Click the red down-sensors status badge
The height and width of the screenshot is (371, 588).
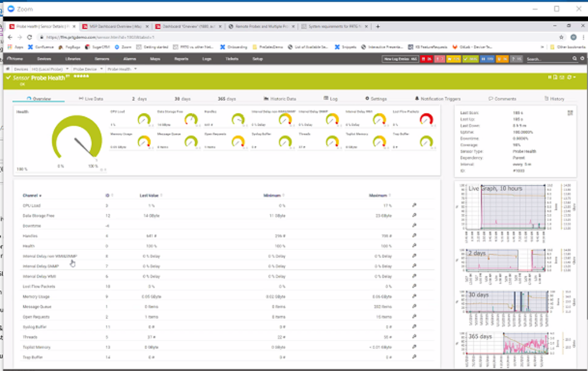(x=426, y=59)
